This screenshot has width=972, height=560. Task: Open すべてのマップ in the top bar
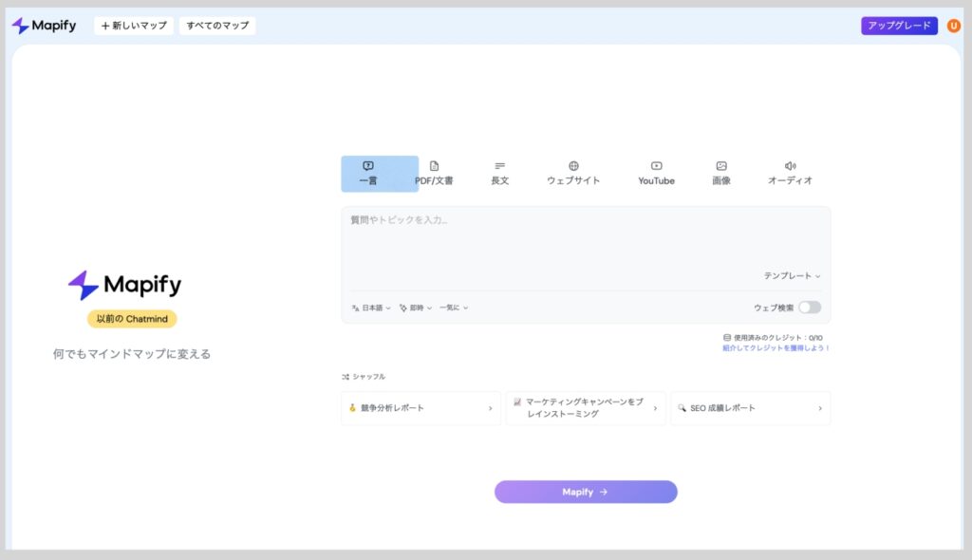[x=217, y=26]
